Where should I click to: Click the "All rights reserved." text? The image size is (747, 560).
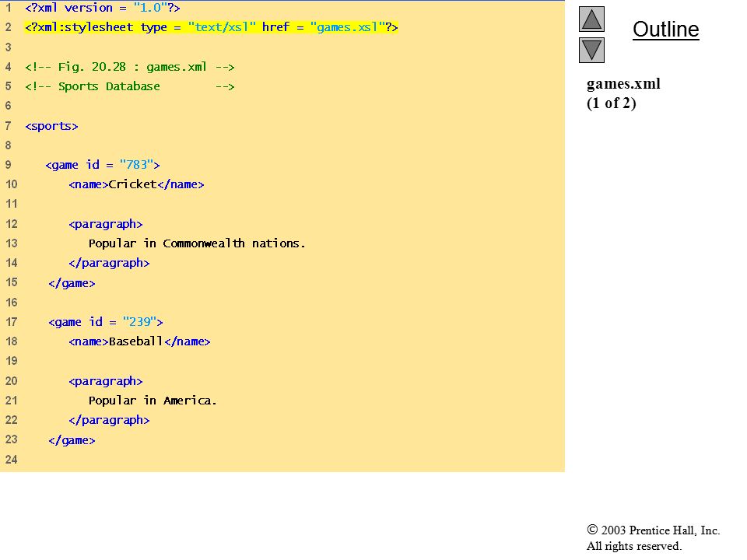coord(633,546)
